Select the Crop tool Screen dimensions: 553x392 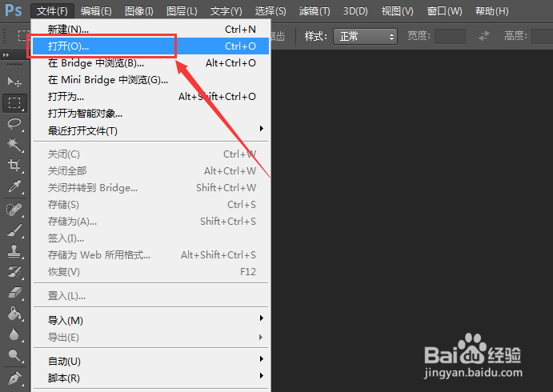coord(14,165)
